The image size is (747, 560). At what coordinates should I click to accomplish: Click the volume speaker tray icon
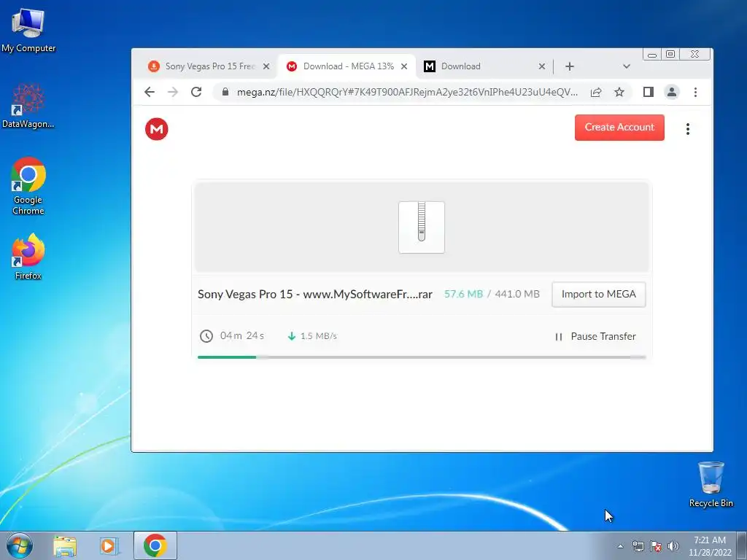tap(673, 546)
